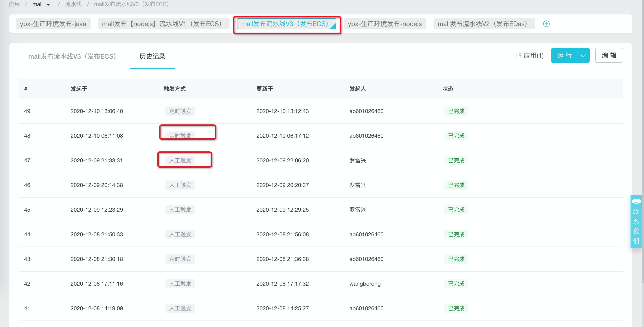This screenshot has height=327, width=644.
Task: Select run number 43 row
Action: coord(321,259)
